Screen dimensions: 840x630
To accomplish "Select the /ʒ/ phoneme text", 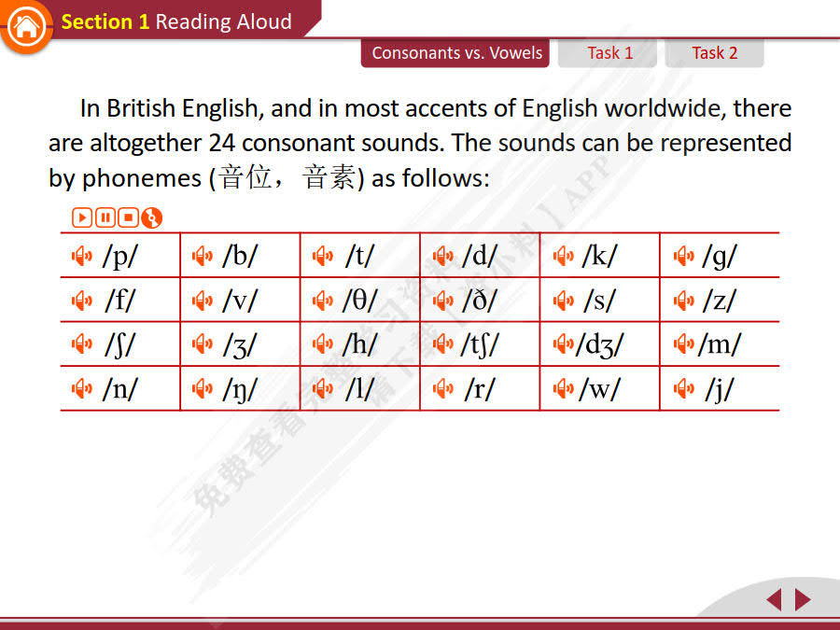I will (x=241, y=345).
